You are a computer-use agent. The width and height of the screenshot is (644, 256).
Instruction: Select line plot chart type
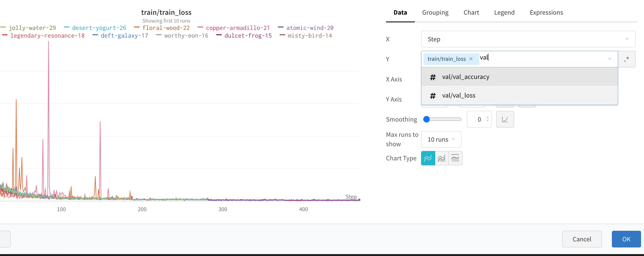pos(428,158)
